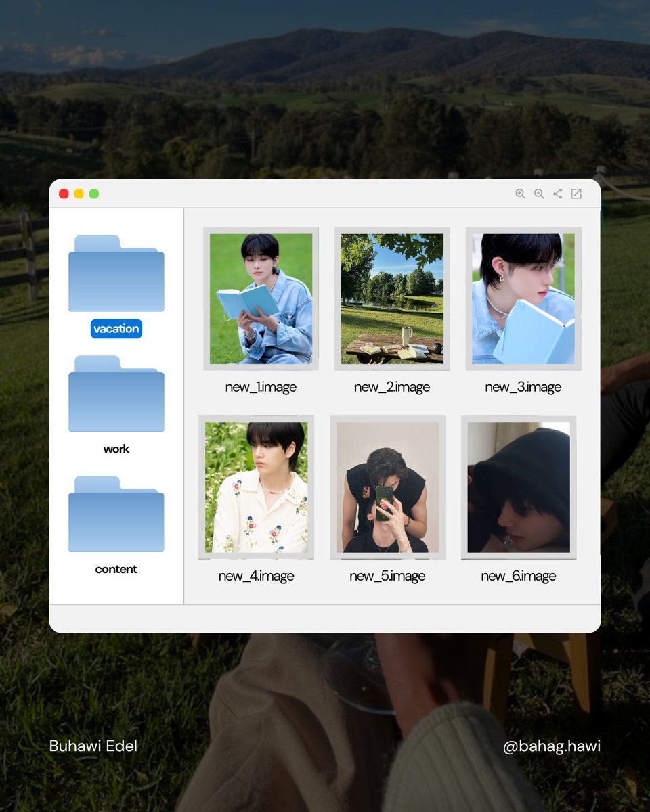
Task: Minimize the window with the yellow button
Action: tap(79, 194)
